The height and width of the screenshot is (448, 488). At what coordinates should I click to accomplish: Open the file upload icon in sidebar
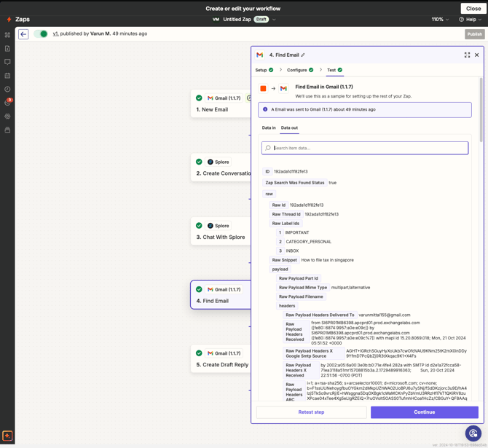(x=7, y=49)
